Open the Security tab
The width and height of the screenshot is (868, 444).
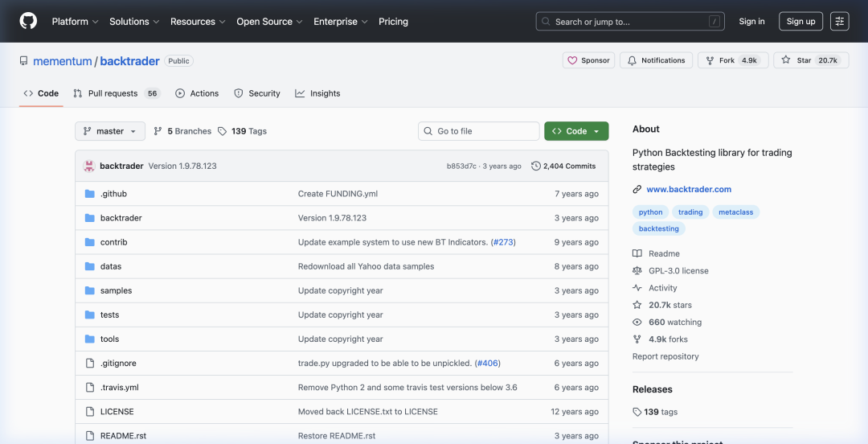(257, 93)
